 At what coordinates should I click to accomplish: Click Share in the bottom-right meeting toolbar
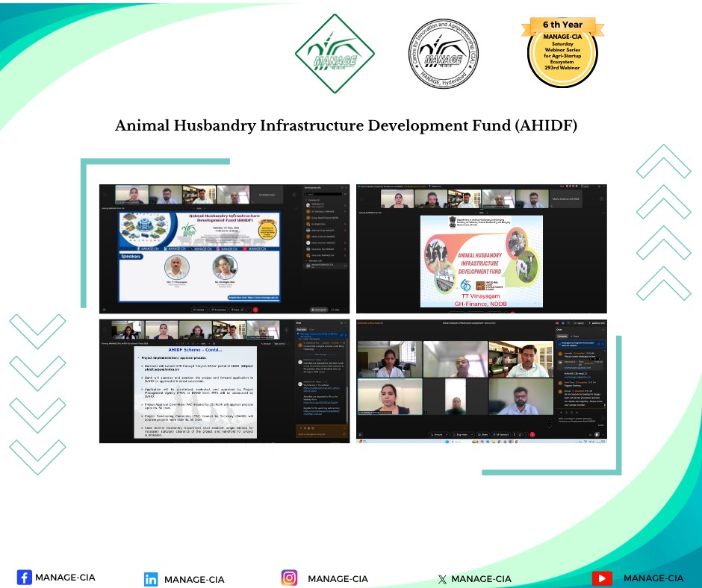click(482, 434)
